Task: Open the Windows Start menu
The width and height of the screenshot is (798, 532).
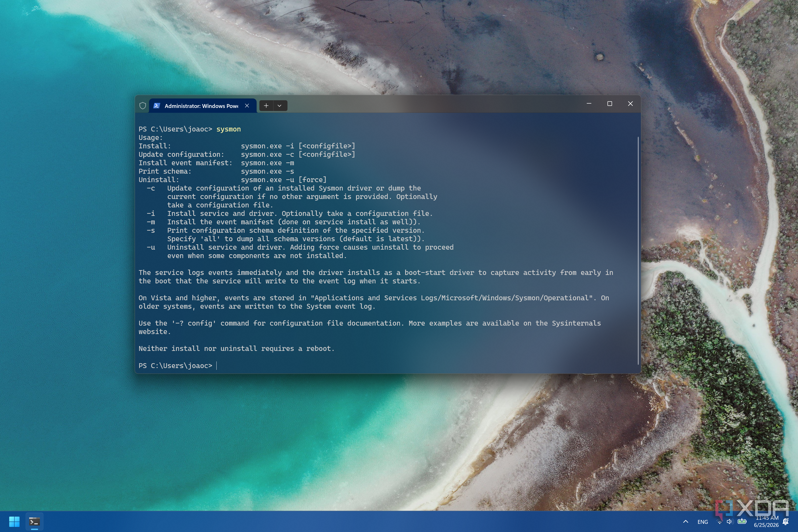Action: pyautogui.click(x=14, y=522)
